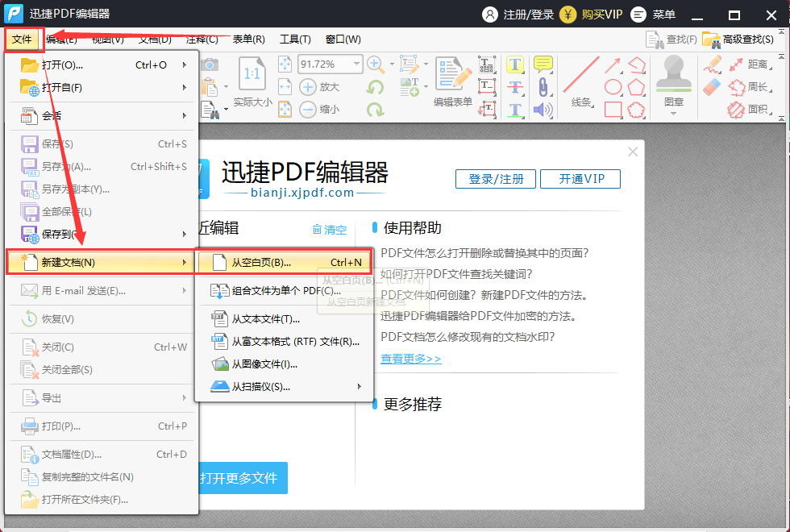
Task: Select 打开(O)... in the file menu
Action: point(102,65)
